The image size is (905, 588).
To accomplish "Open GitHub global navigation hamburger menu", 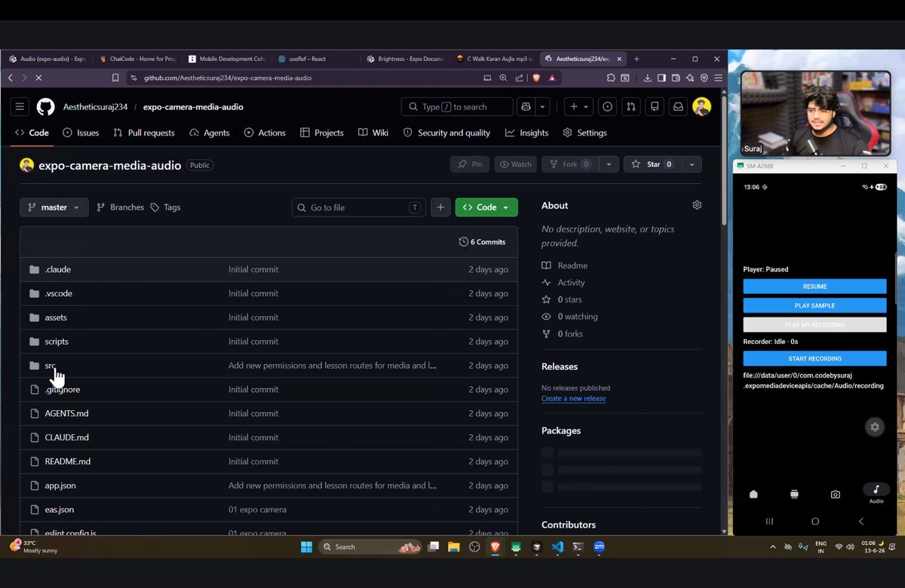I will point(20,107).
